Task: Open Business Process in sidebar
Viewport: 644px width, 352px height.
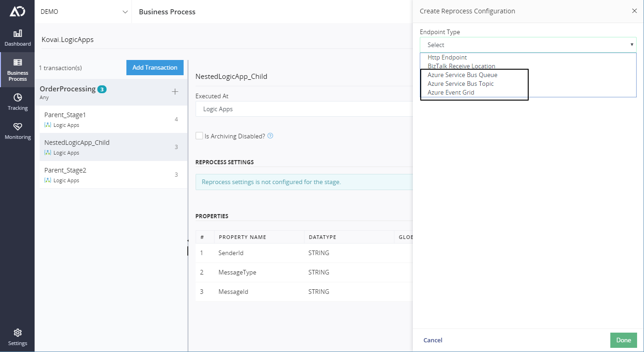Action: click(x=18, y=69)
